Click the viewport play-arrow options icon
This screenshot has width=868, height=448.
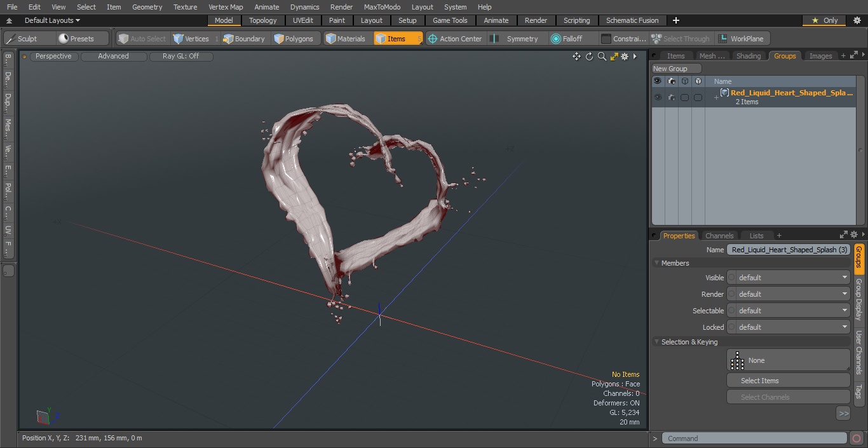tap(635, 57)
